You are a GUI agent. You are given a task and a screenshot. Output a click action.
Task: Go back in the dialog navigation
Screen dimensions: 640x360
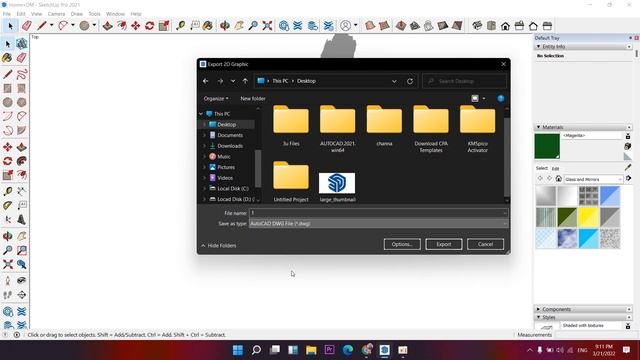click(x=206, y=81)
